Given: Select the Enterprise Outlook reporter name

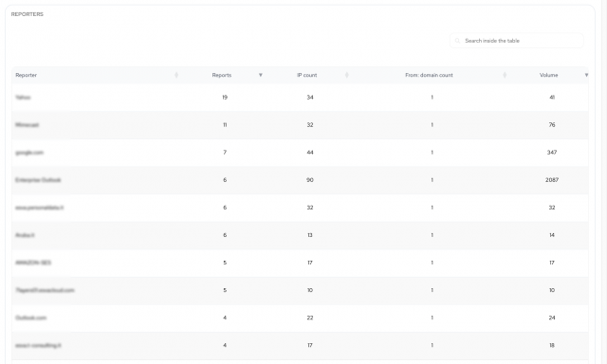Looking at the screenshot, I should pyautogui.click(x=38, y=180).
